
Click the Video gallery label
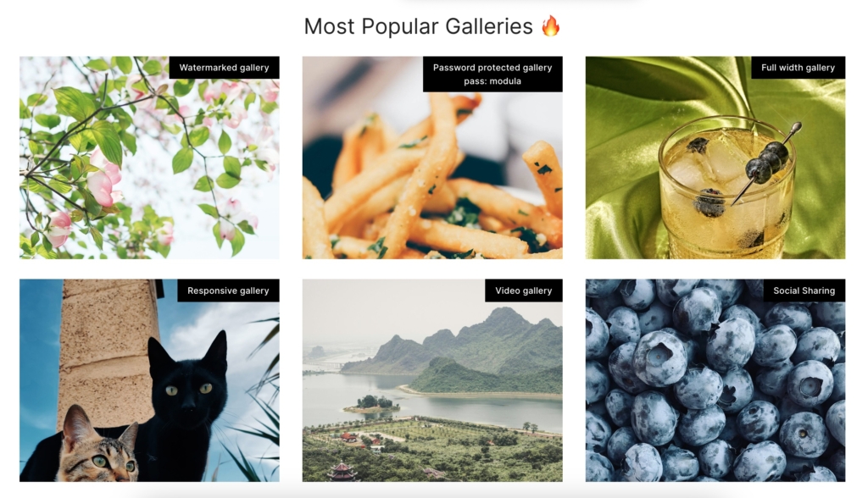524,290
